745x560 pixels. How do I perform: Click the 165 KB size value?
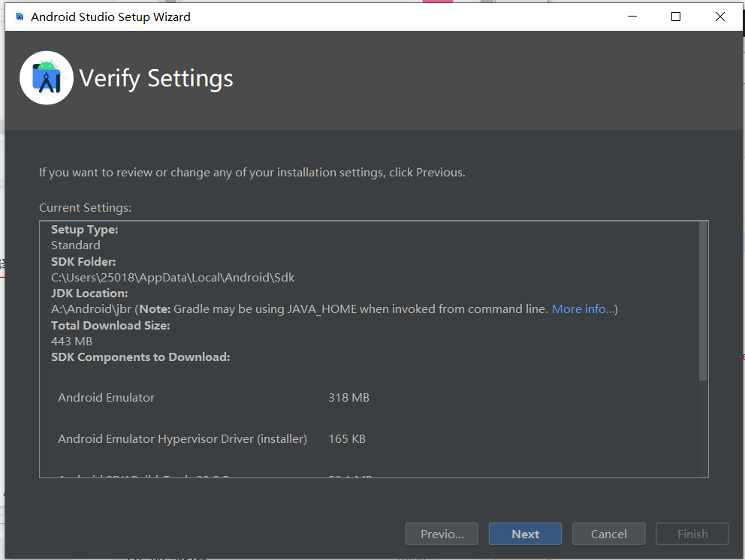click(x=347, y=439)
